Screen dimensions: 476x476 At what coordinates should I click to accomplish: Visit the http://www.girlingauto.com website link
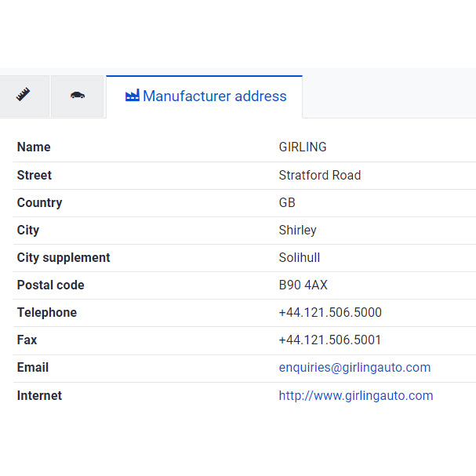click(x=356, y=396)
